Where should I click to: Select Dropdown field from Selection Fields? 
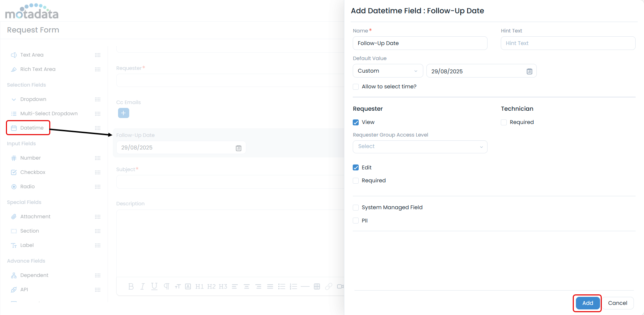pyautogui.click(x=33, y=99)
